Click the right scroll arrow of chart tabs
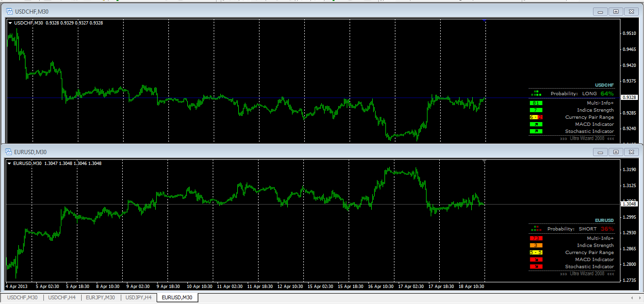 [639, 297]
